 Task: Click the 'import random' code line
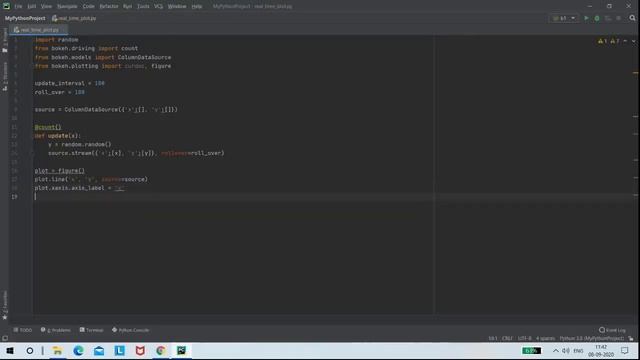[56, 40]
